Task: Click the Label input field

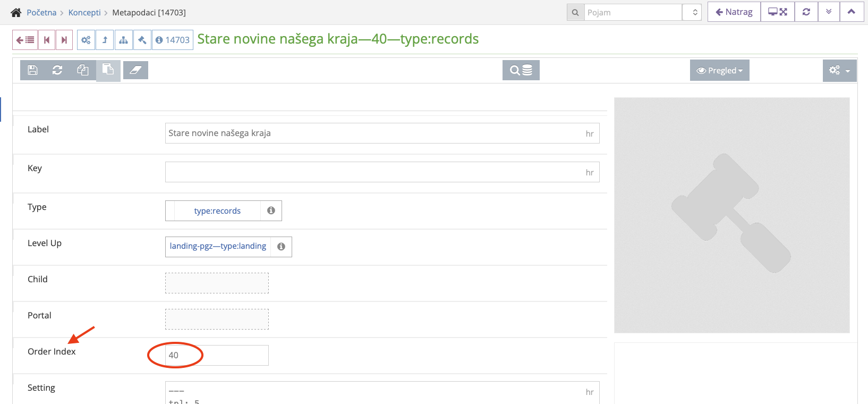Action: 382,133
